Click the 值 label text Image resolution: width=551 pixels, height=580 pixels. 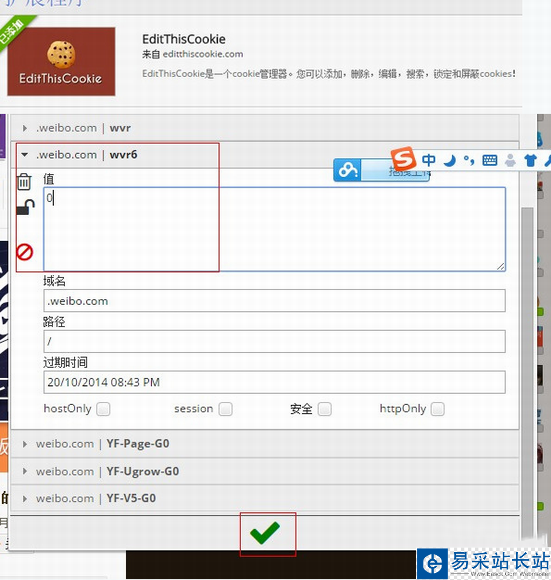pos(49,179)
